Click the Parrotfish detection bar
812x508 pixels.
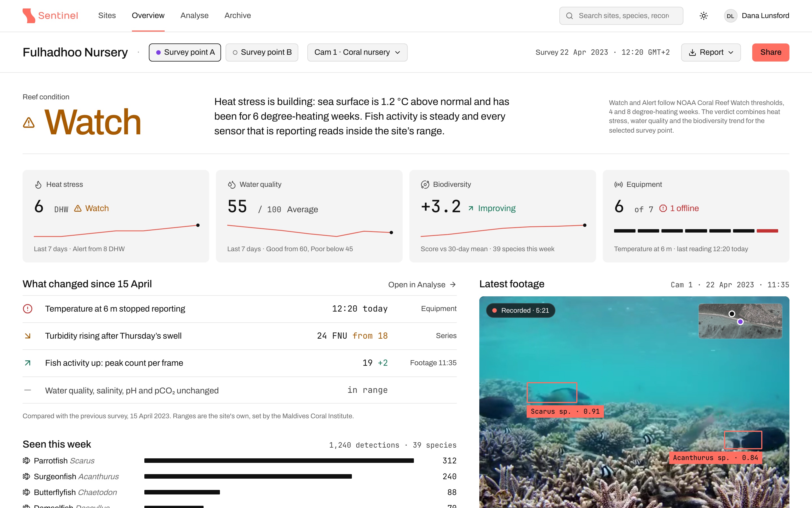[x=279, y=461]
